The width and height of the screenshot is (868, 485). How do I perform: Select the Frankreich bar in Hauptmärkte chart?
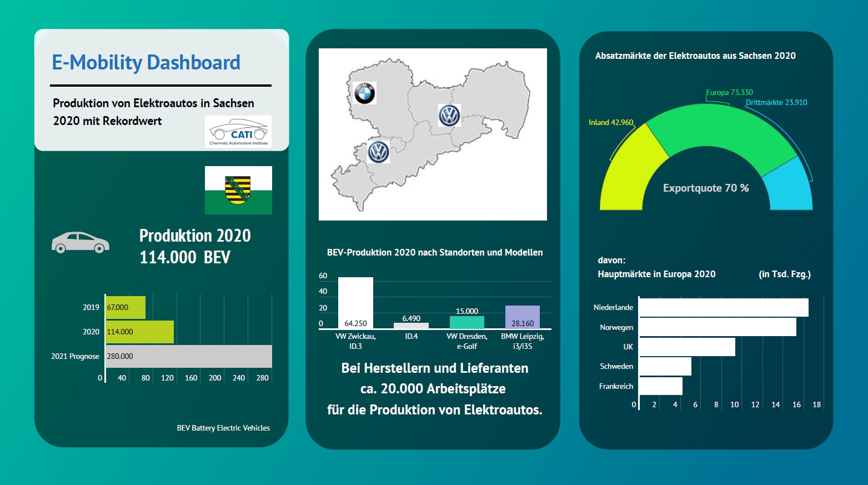coord(661,386)
